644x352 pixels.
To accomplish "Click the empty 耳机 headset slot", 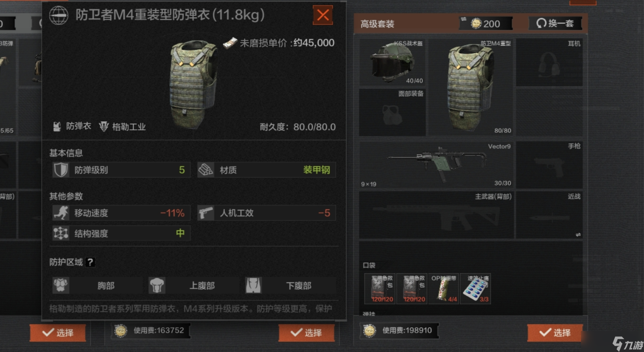I will pos(549,62).
